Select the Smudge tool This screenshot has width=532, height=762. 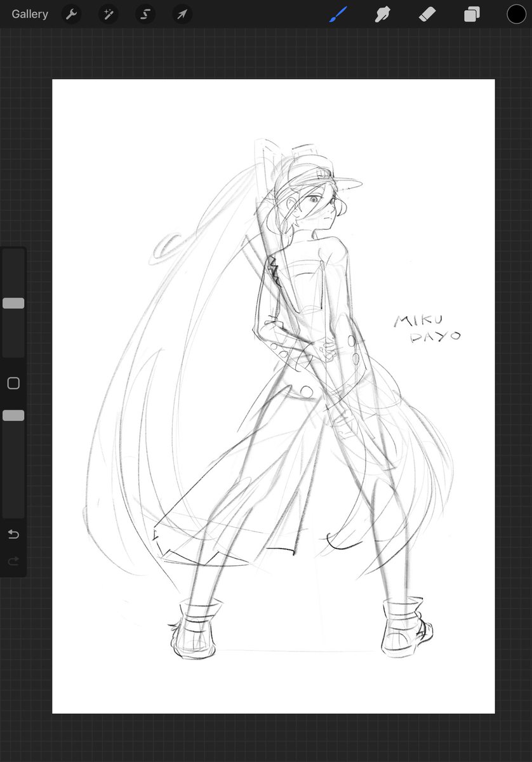click(382, 14)
